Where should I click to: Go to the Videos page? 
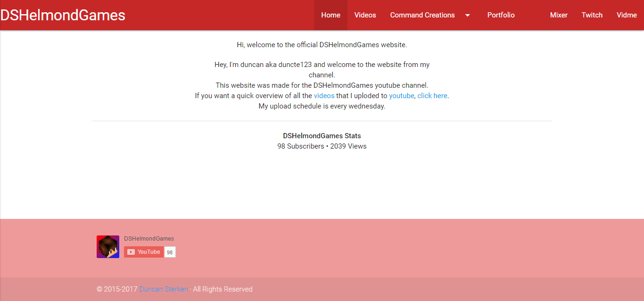click(365, 15)
